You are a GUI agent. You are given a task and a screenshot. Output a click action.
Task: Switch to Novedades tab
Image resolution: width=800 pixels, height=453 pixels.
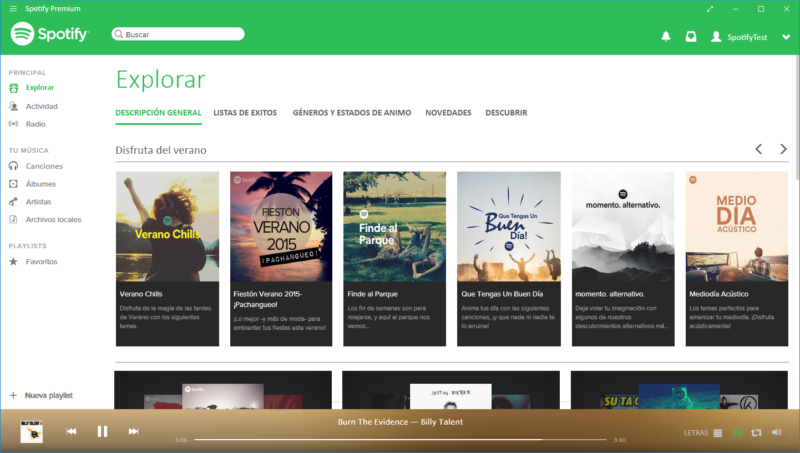448,113
